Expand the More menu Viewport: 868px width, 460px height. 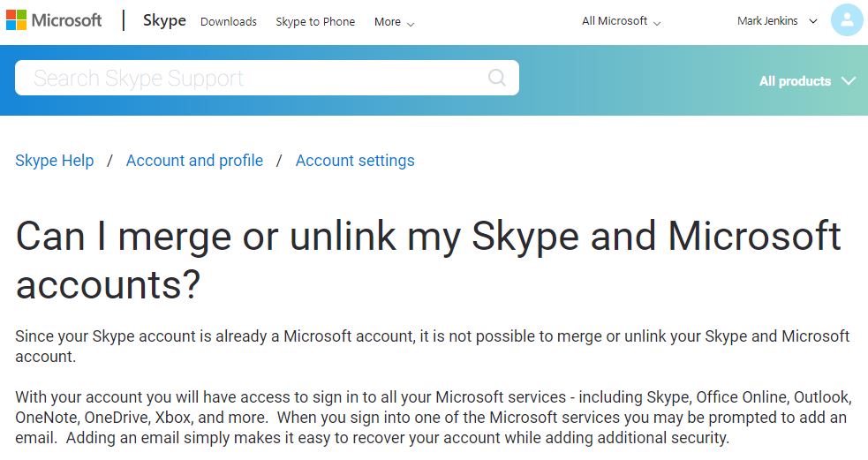click(394, 21)
